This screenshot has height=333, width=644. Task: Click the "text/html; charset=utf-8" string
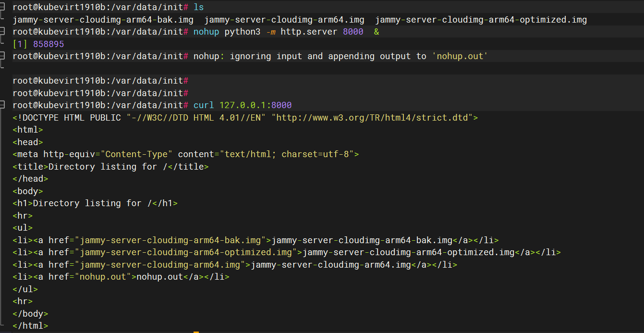pyautogui.click(x=287, y=154)
